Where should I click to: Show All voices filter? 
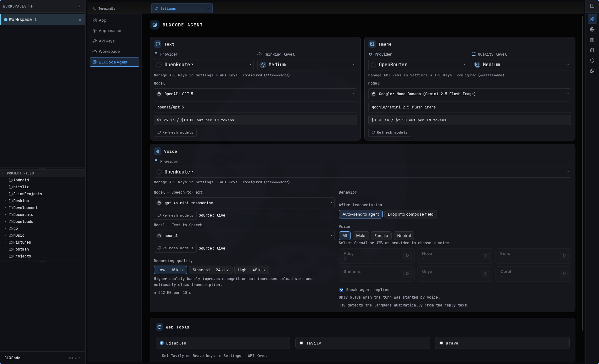tap(345, 235)
